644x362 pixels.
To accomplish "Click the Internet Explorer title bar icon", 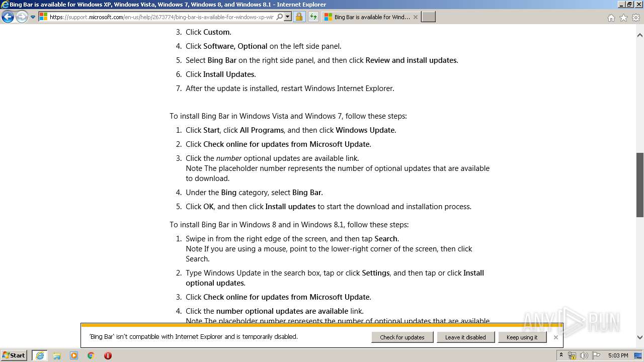I will [5, 5].
